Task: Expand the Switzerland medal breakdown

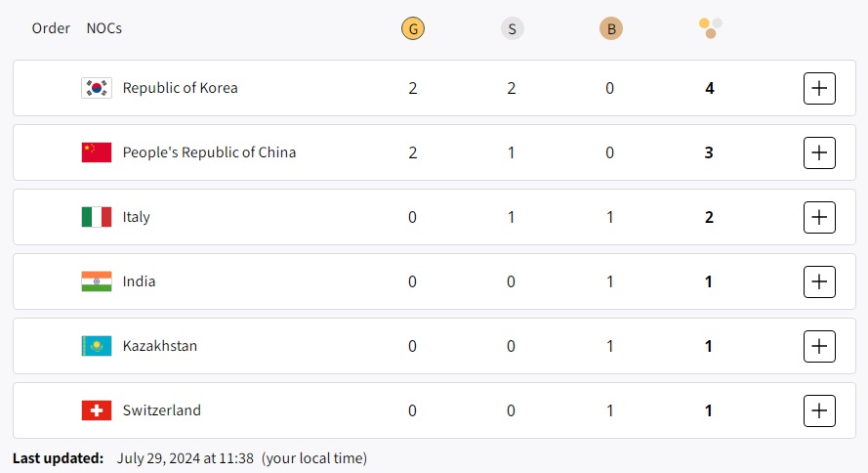Action: point(819,410)
